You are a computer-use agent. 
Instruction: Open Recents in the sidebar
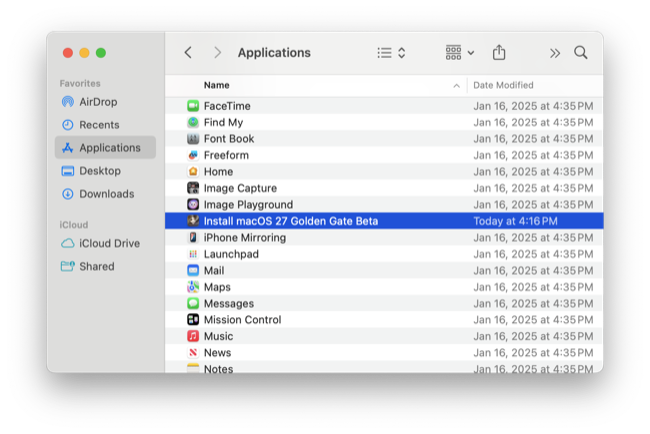coord(105,125)
